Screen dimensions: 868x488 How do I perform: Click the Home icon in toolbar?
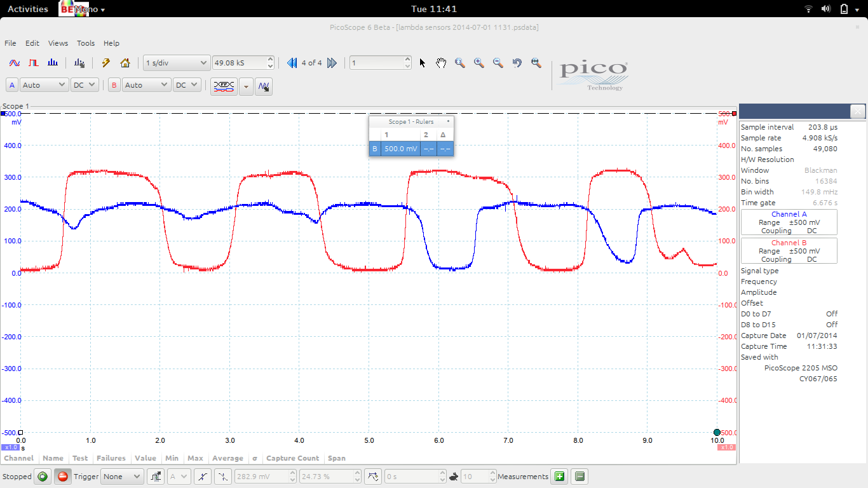click(x=125, y=63)
